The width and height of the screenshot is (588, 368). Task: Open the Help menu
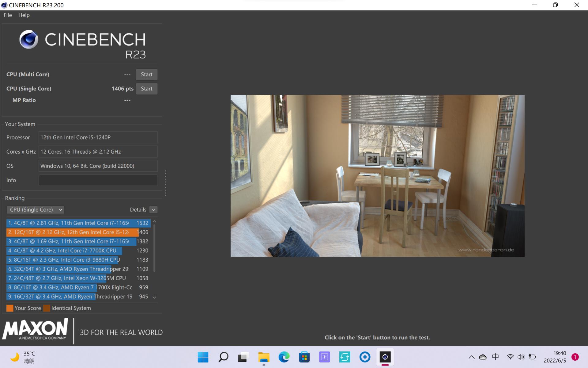point(24,15)
